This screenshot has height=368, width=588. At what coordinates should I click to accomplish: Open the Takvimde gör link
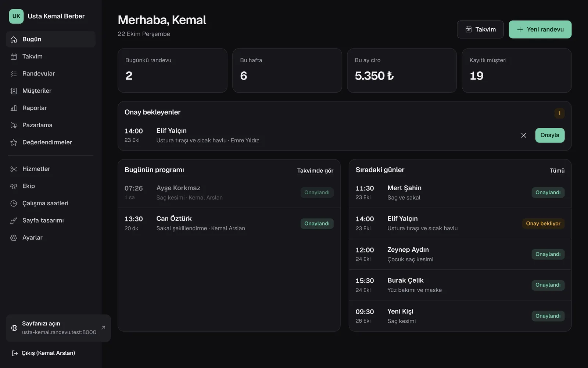click(315, 170)
